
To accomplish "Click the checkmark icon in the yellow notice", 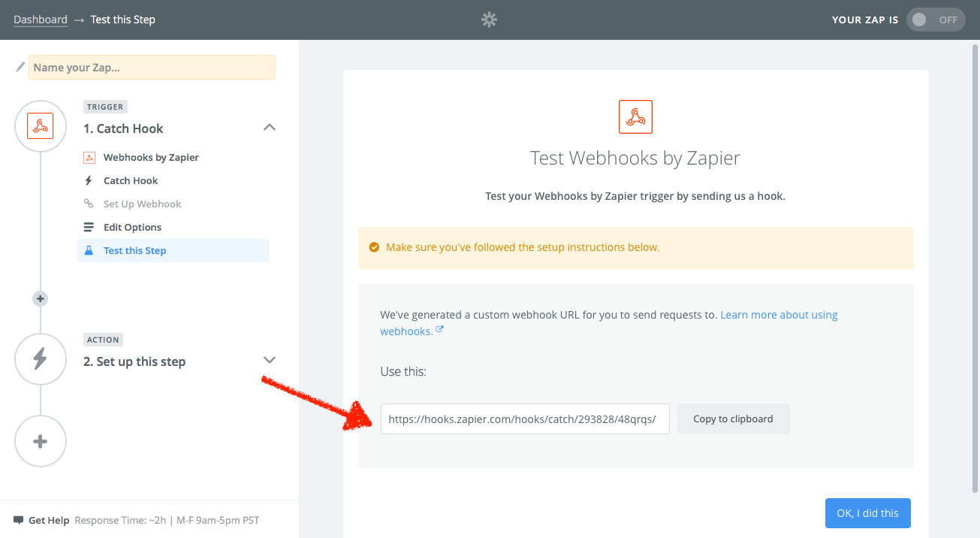I will click(374, 247).
